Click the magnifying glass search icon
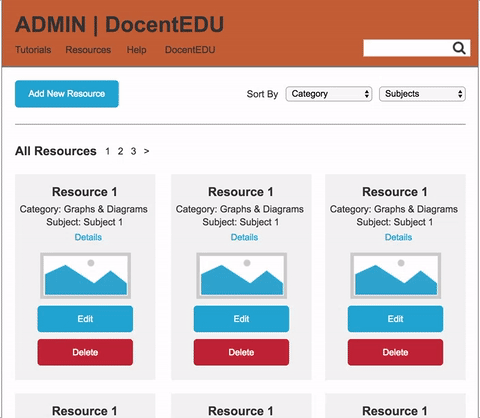480x418 pixels. click(x=459, y=48)
